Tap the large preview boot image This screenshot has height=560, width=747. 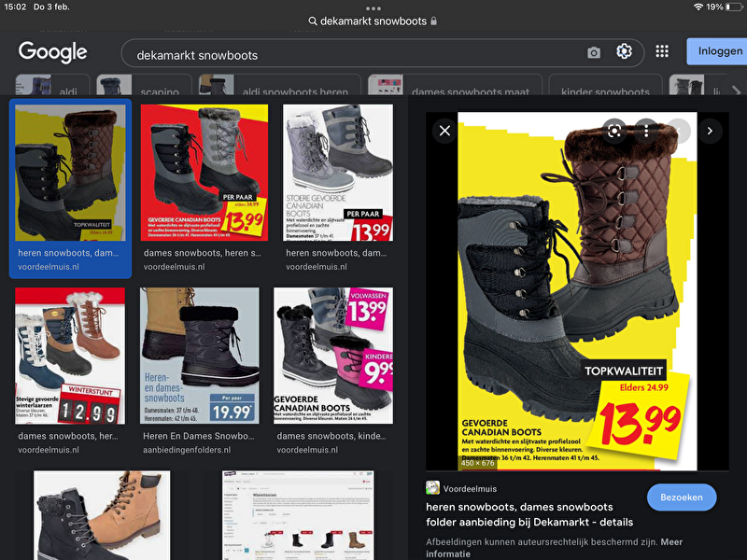[577, 291]
